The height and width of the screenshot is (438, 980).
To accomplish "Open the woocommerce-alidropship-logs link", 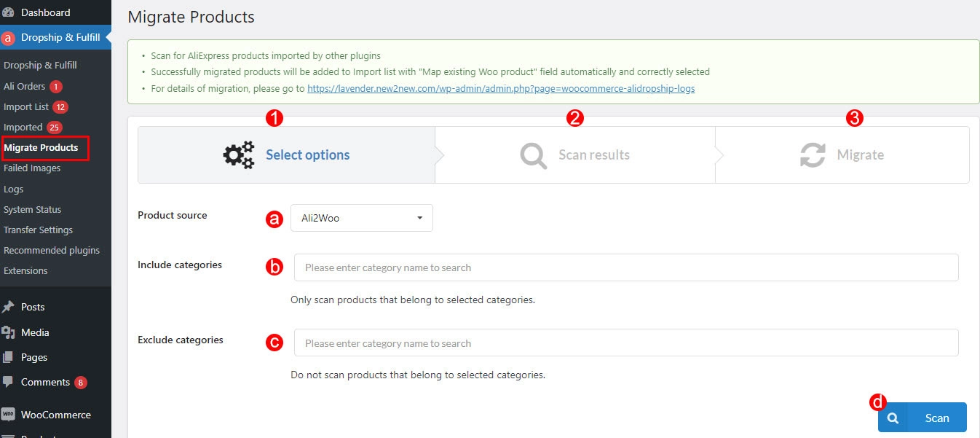I will [501, 88].
